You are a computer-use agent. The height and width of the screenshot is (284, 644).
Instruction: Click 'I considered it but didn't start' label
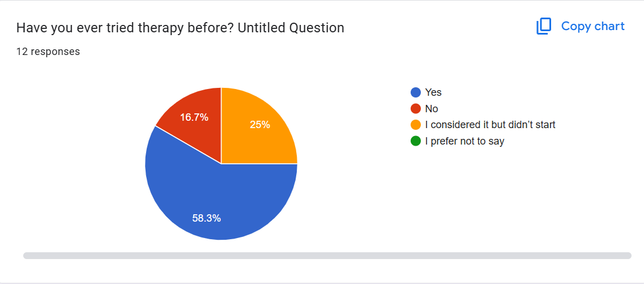tap(490, 125)
